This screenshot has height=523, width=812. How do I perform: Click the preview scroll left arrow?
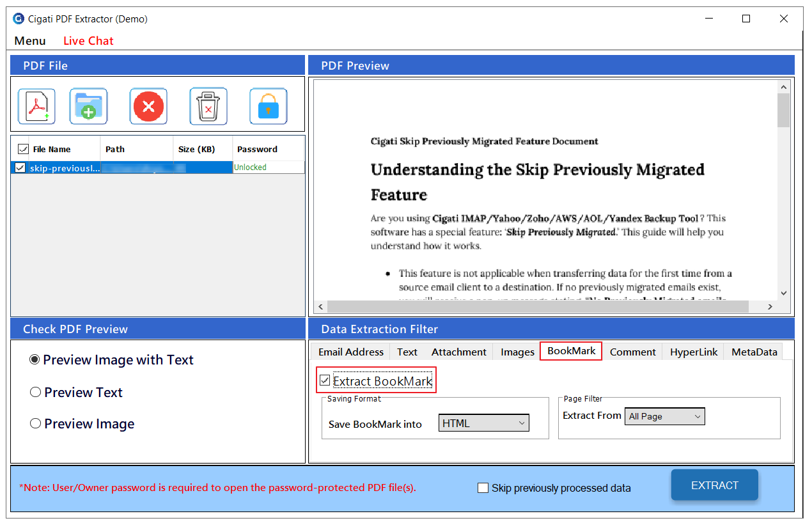point(320,306)
